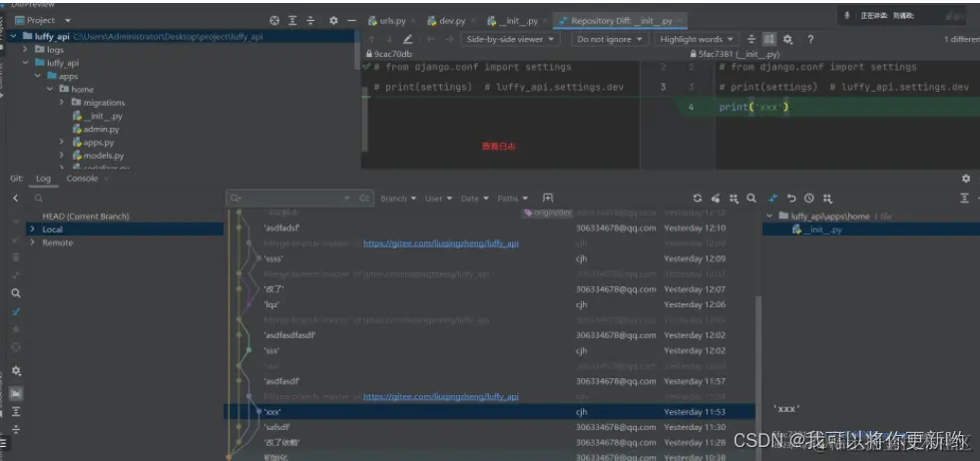Open Project panel settings gear

[x=333, y=21]
